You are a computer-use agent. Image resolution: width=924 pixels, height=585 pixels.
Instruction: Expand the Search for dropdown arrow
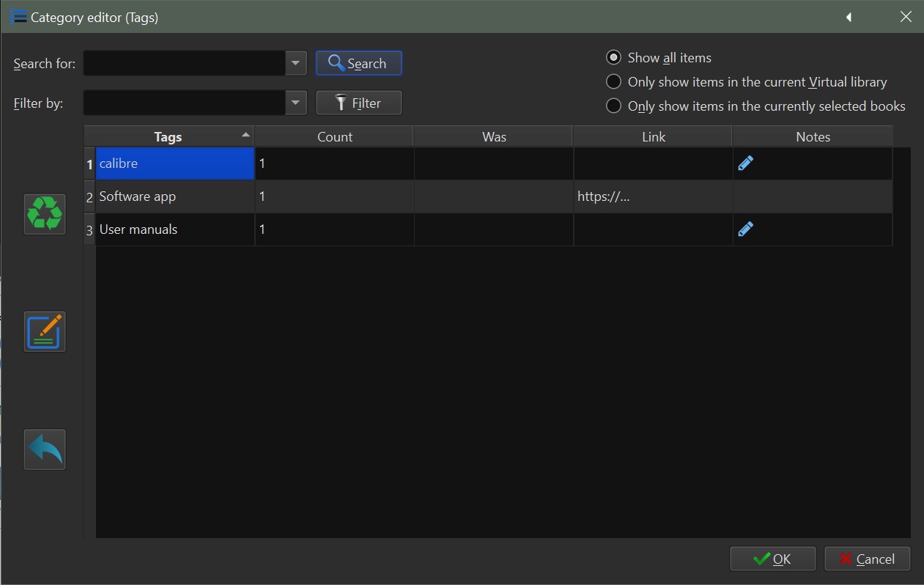(295, 63)
